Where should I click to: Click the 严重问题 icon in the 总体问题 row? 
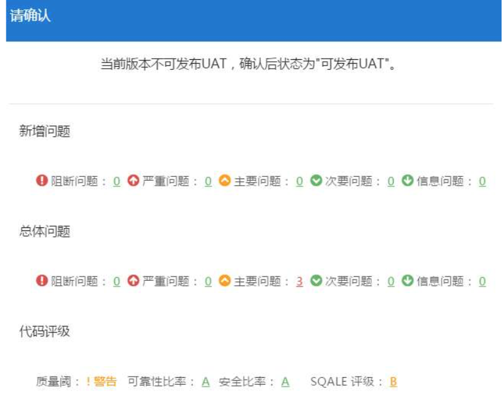(133, 281)
